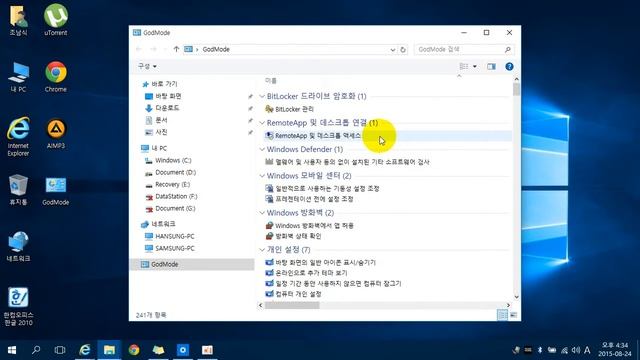Viewport: 640px width, 360px height.
Task: Select the AIMP3 desktop icon
Action: tap(56, 133)
